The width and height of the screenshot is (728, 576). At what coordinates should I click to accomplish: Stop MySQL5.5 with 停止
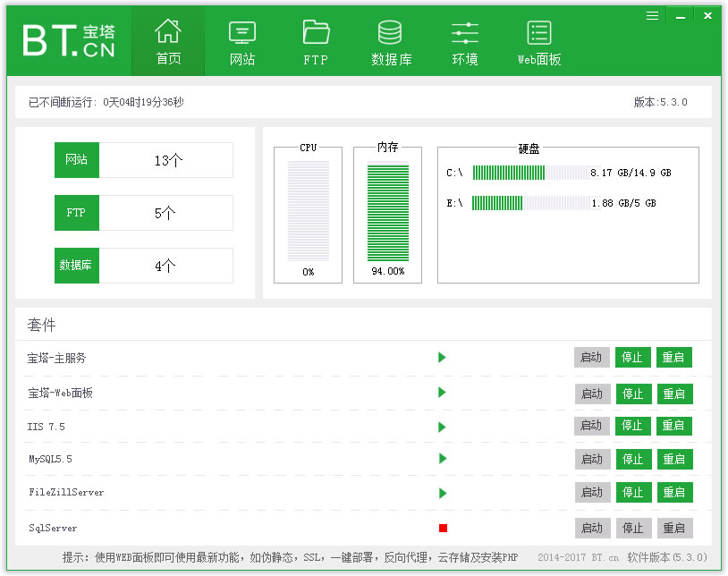634,460
